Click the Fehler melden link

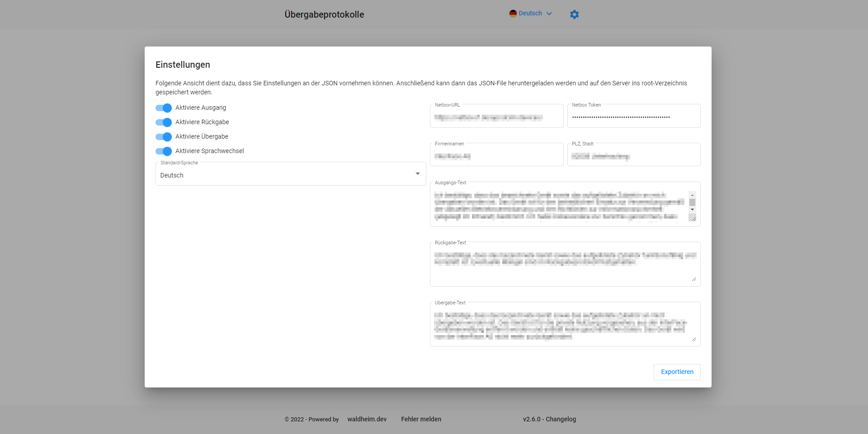(x=421, y=419)
